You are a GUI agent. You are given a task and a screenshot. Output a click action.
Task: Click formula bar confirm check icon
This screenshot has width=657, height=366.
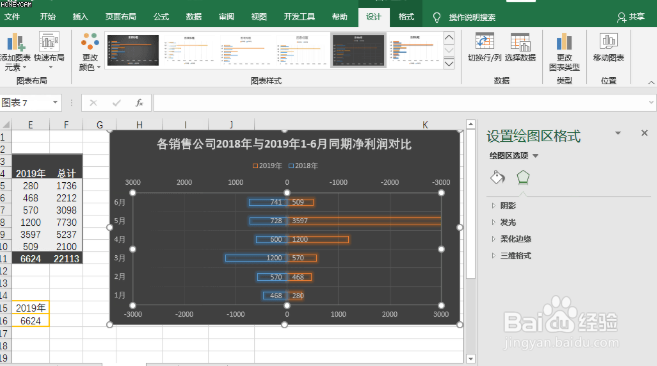click(x=116, y=103)
